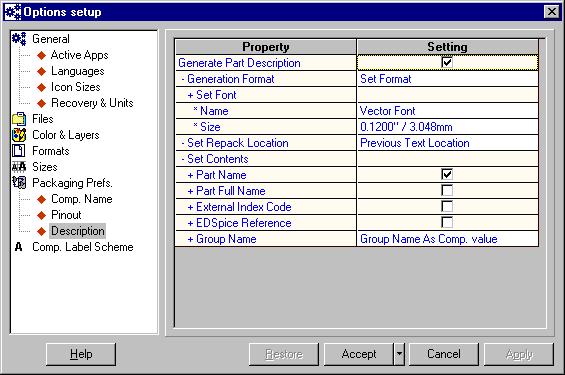
Task: Select Pinout in the tree
Action: 66,215
